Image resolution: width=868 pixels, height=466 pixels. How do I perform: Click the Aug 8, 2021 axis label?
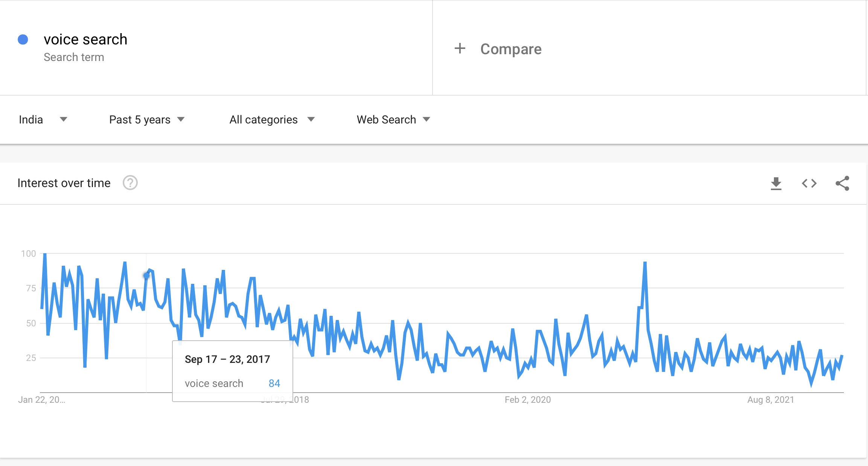click(771, 400)
